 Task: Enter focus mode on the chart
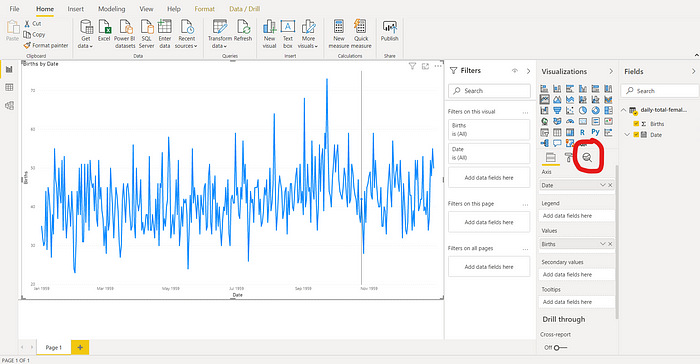click(425, 66)
